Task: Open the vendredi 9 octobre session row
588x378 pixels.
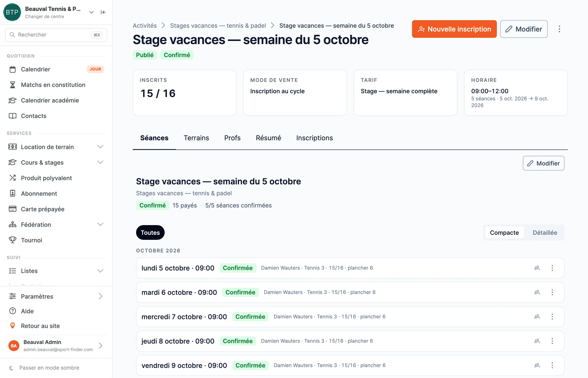Action: pos(350,365)
